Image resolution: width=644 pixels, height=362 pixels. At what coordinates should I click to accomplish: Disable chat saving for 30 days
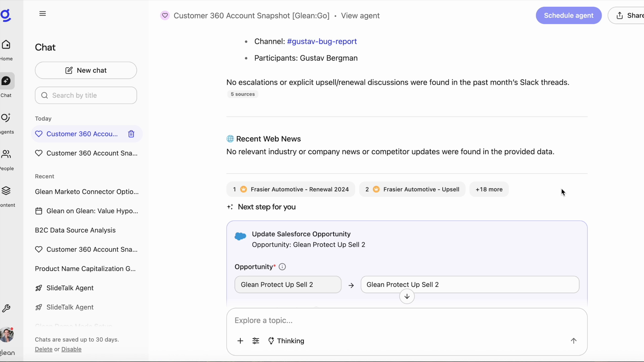71,349
